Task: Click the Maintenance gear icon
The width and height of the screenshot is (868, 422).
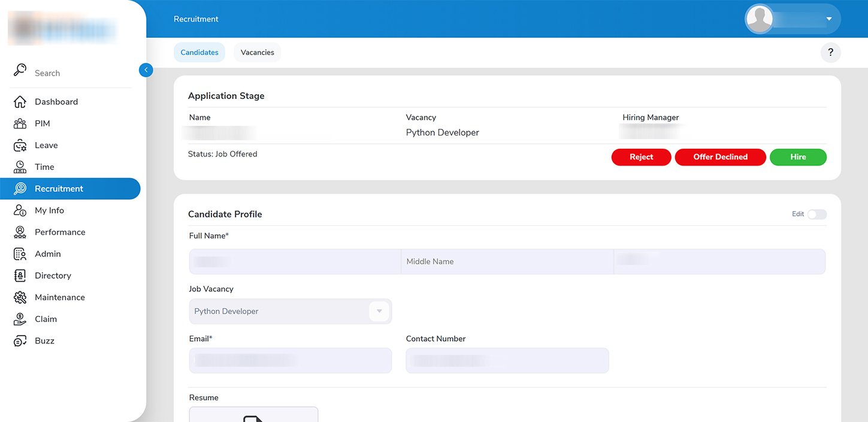Action: click(x=20, y=297)
